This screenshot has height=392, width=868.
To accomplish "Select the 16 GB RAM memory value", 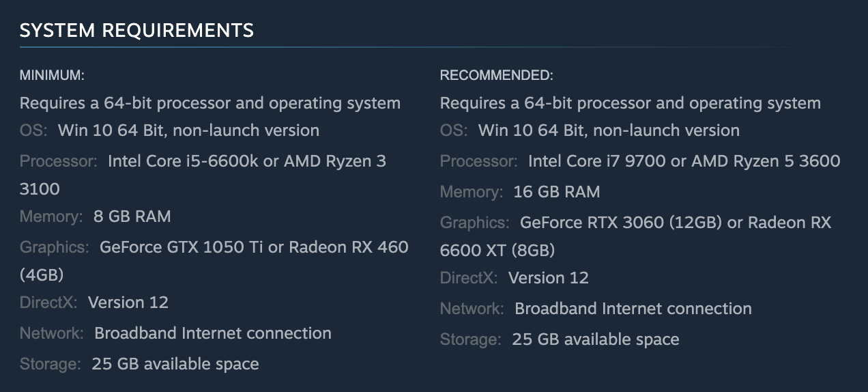I will pyautogui.click(x=556, y=192).
